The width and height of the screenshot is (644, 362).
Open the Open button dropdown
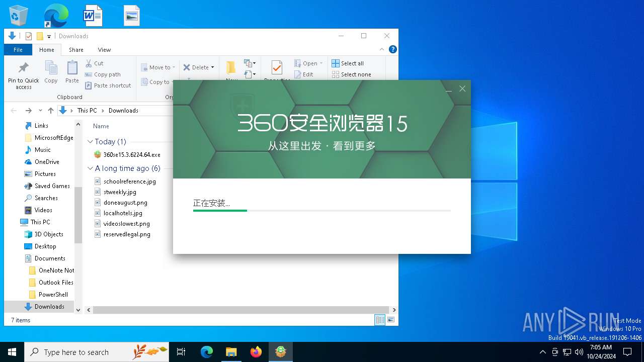tap(321, 63)
